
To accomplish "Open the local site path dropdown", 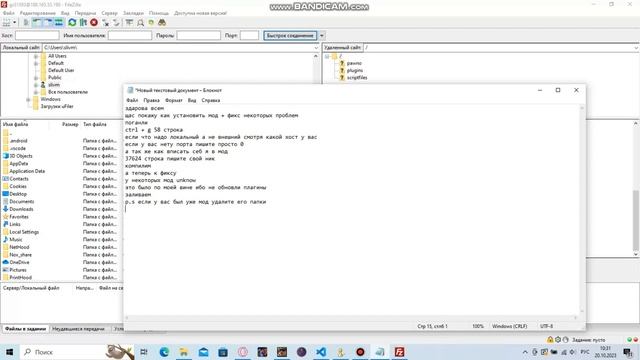I will pos(316,48).
